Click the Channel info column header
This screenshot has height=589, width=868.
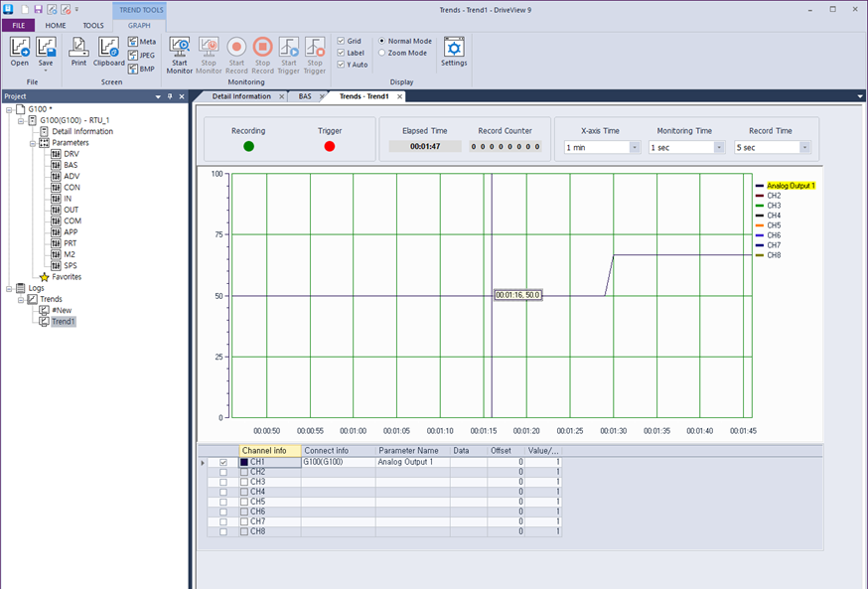[270, 451]
